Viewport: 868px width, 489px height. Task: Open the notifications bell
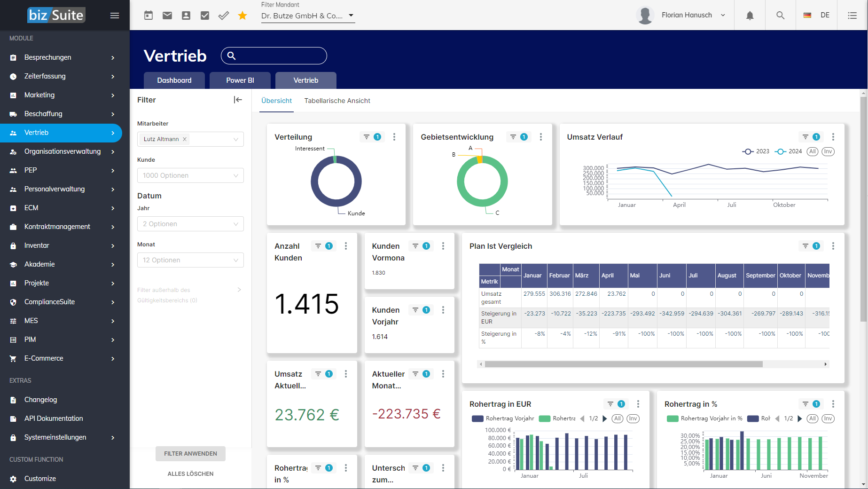750,16
